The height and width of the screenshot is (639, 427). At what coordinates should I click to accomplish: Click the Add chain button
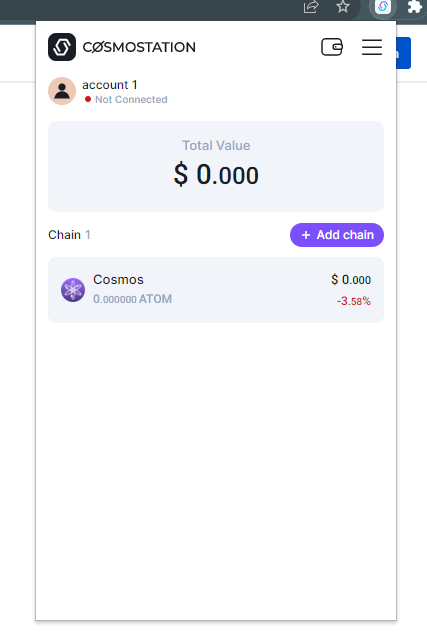337,235
